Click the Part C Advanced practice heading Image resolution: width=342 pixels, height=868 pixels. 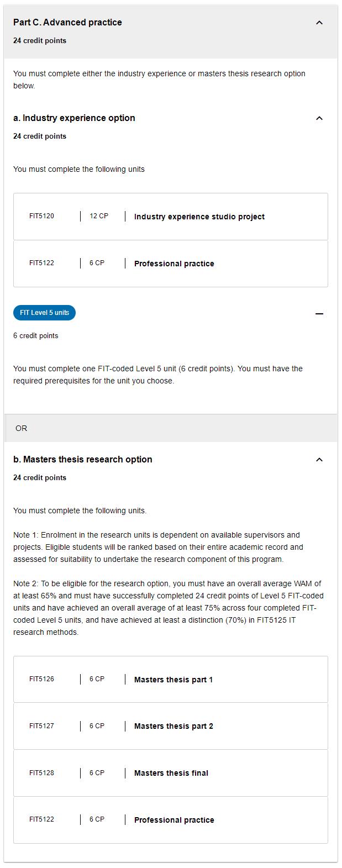(x=67, y=23)
